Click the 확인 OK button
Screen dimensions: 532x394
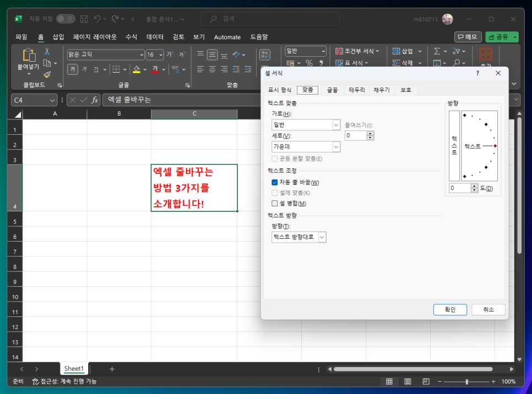(450, 310)
